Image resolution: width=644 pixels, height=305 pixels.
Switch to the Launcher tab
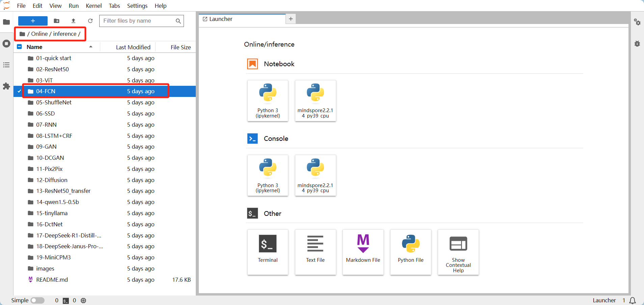pos(221,19)
